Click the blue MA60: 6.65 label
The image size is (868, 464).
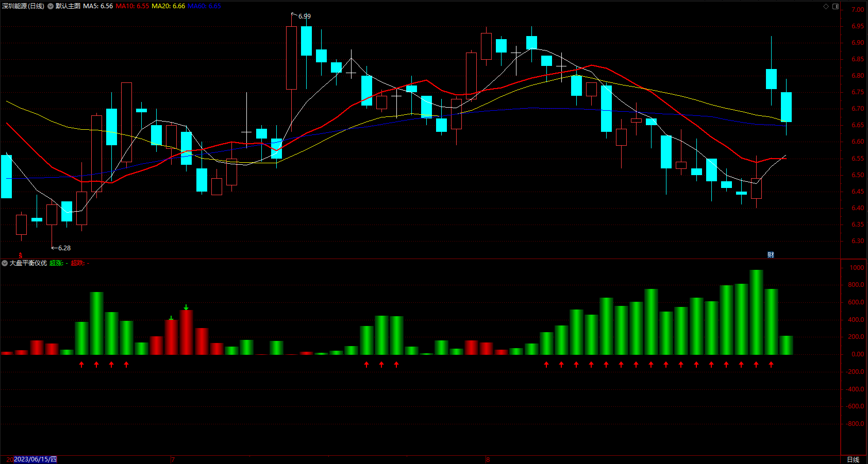204,6
